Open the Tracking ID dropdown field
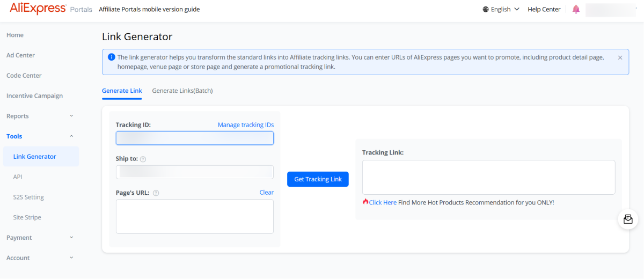Viewport: 644px width, 279px height. pos(195,138)
